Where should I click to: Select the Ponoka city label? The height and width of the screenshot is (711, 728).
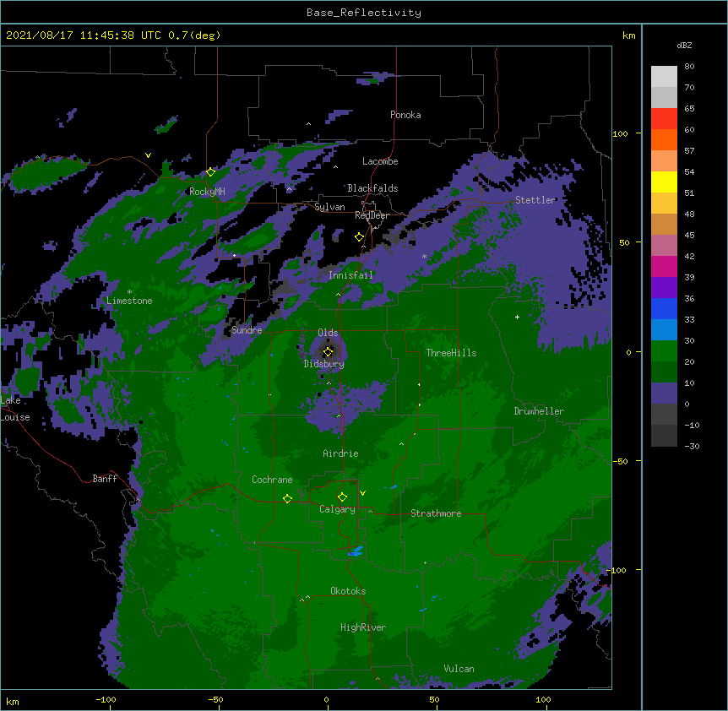click(405, 115)
